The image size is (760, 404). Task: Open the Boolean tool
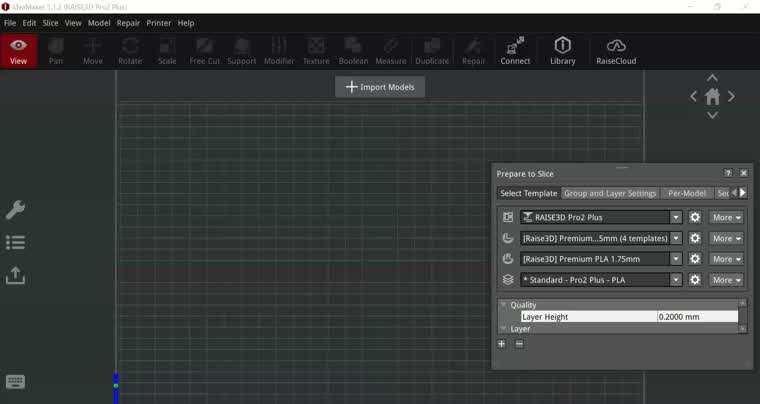(x=353, y=51)
